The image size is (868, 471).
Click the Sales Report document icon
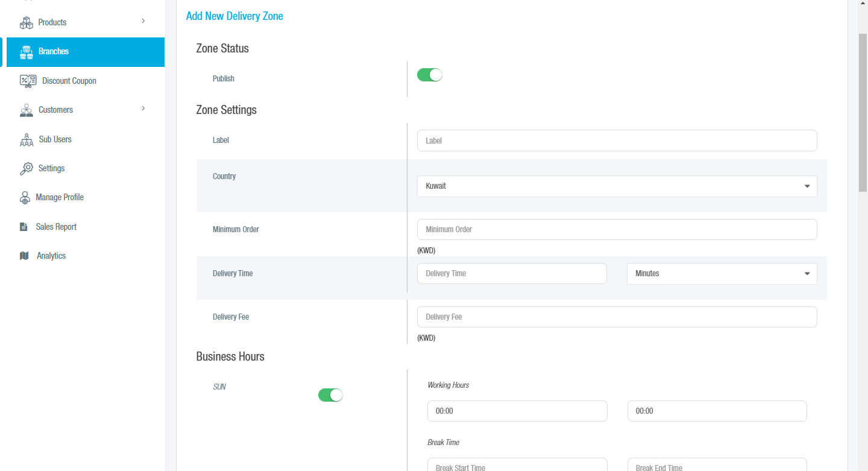point(24,227)
